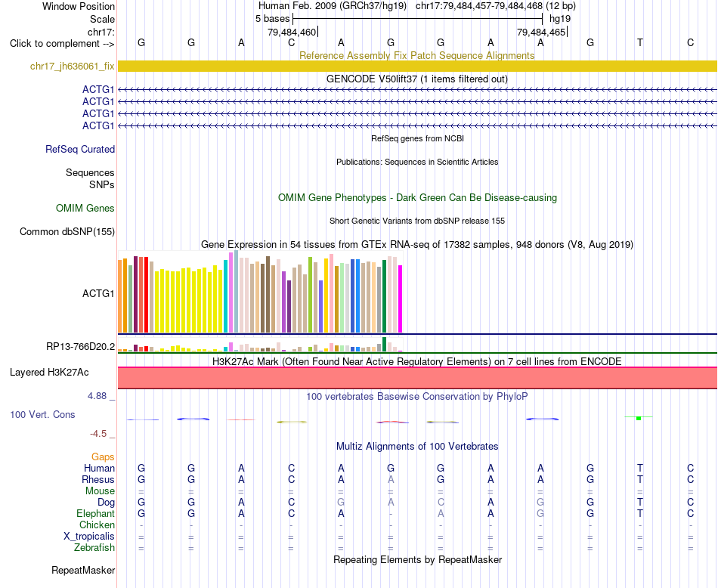The width and height of the screenshot is (718, 588).
Task: Click the yellow fix patch alignment bar
Action: [417, 66]
